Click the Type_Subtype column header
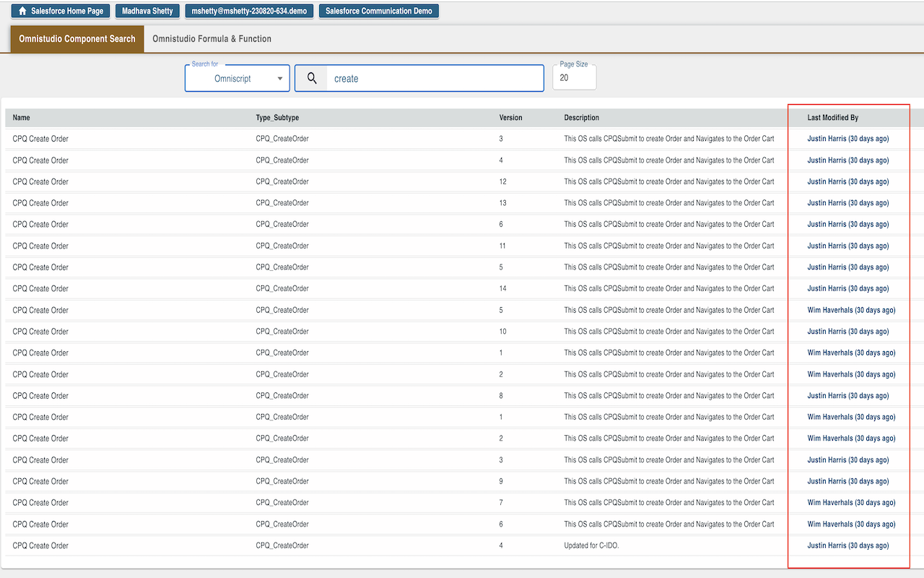Viewport: 924px width, 578px height. (277, 118)
